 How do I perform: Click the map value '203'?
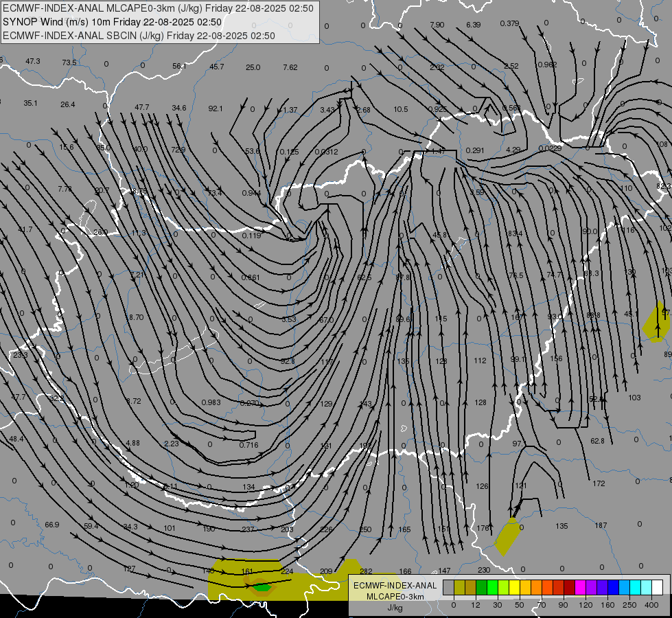point(287,529)
